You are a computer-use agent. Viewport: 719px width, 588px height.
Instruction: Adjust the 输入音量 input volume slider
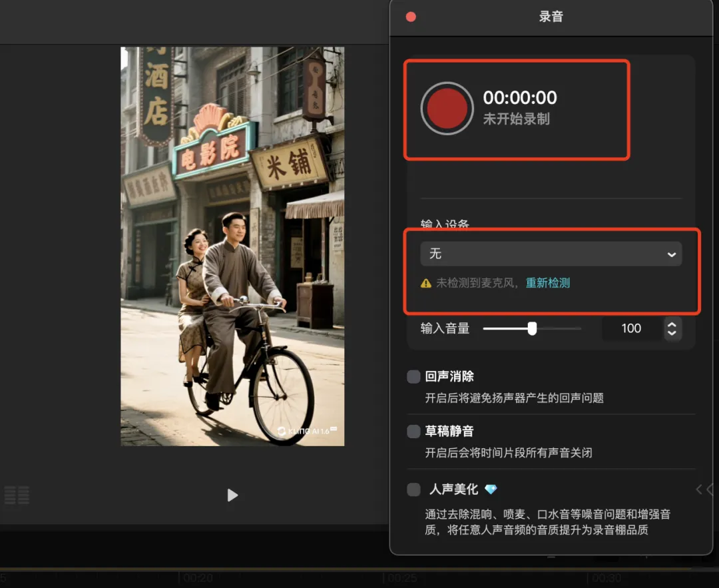tap(532, 328)
